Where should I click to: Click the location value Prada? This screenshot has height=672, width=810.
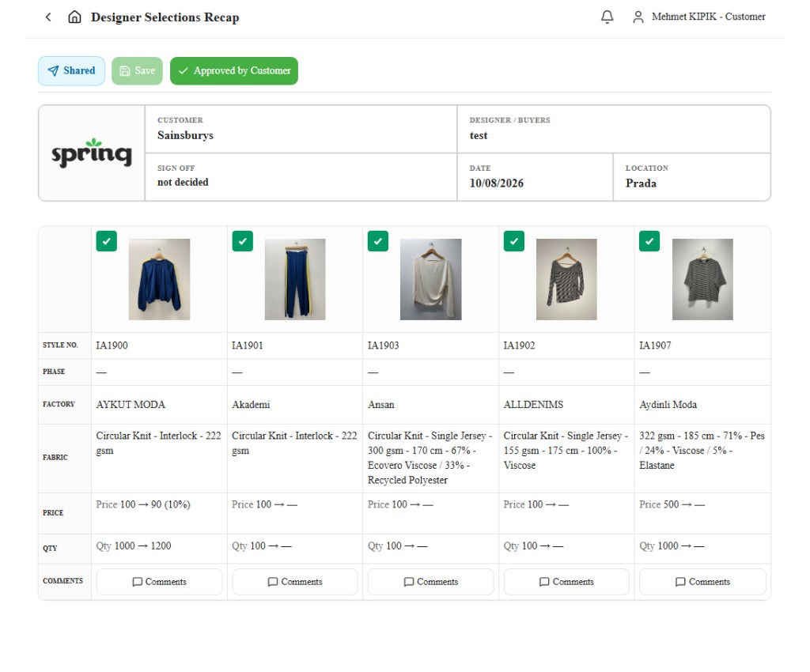point(641,183)
